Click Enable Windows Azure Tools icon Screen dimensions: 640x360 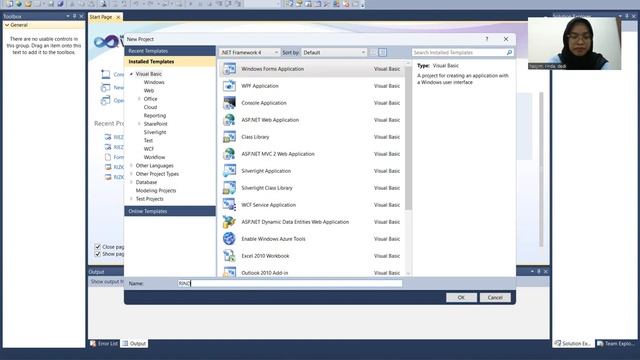point(229,239)
